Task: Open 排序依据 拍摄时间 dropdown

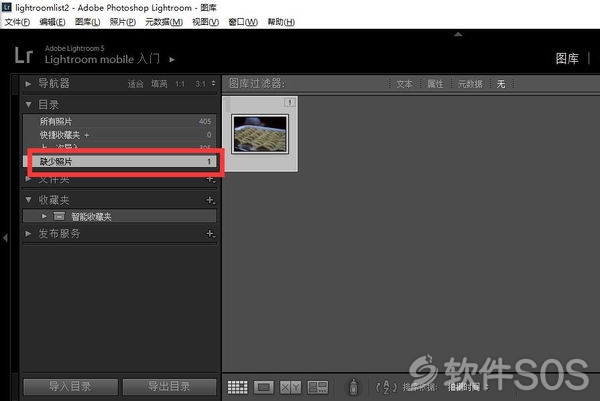Action: tap(468, 387)
